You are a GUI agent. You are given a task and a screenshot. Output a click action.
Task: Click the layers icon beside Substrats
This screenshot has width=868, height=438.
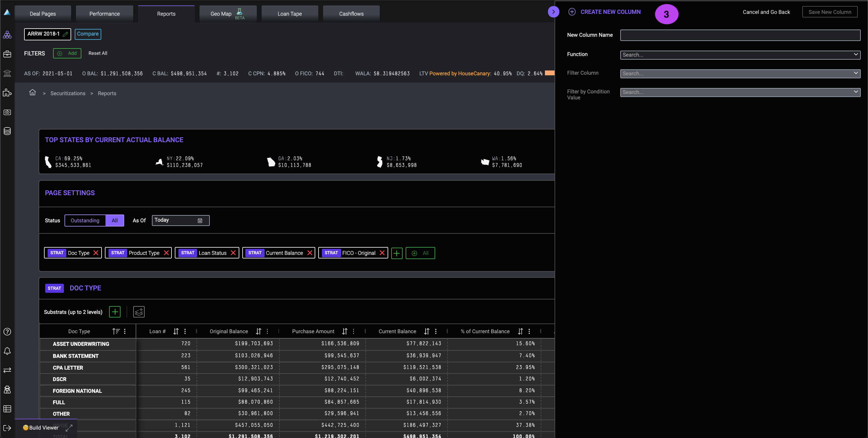pyautogui.click(x=139, y=312)
